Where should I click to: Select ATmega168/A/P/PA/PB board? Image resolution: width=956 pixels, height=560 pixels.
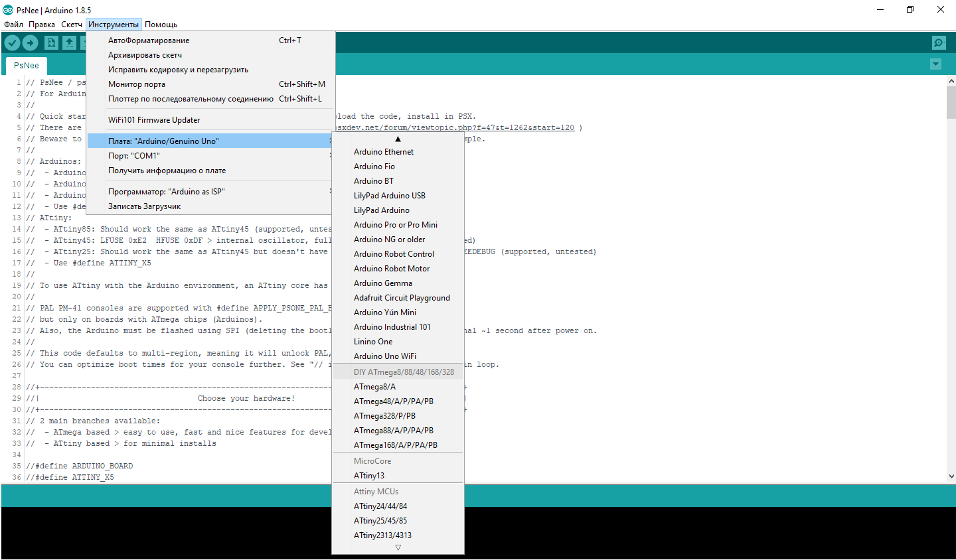(398, 445)
